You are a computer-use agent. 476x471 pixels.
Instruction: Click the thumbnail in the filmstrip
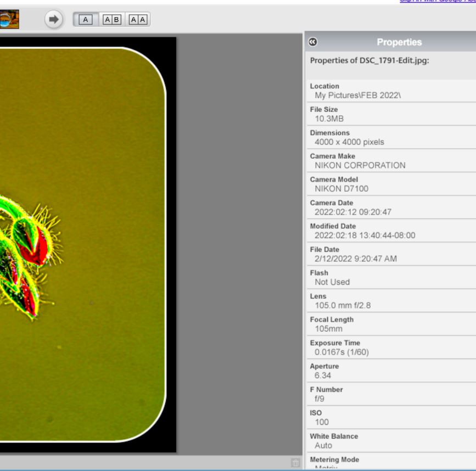[x=9, y=19]
